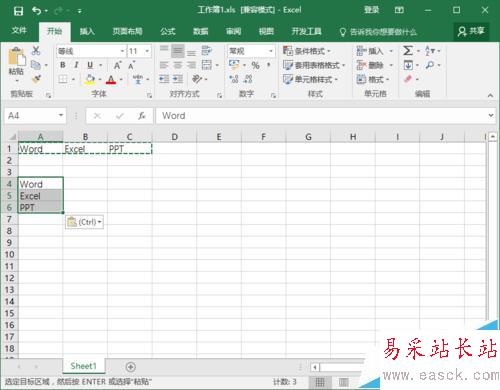Collapse the ribbon with the chevron
The height and width of the screenshot is (390, 500).
(x=490, y=95)
